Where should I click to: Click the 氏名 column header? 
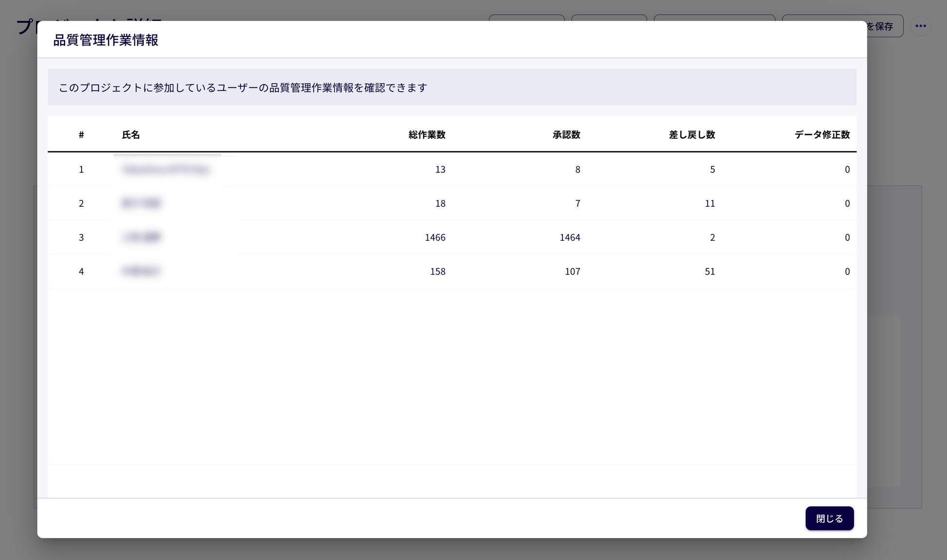[131, 135]
